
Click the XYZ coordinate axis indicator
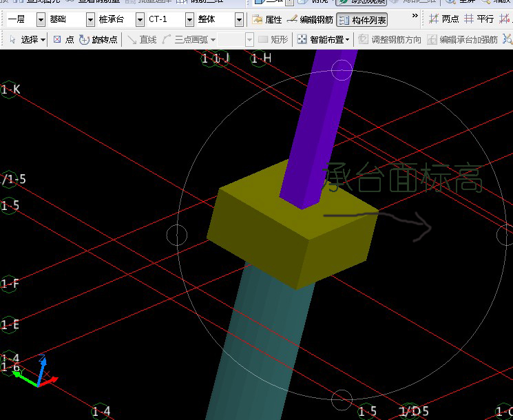(34, 371)
